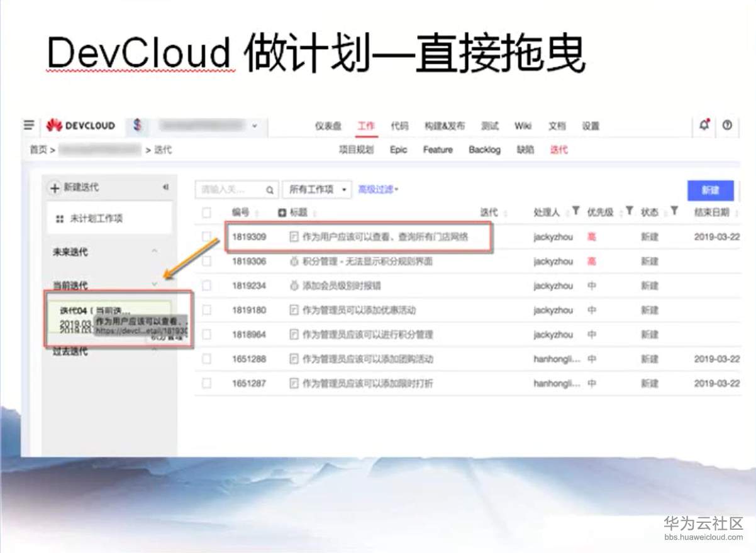Tick checkbox for work item 1819180
Viewport: 756px width, 553px height.
point(206,310)
